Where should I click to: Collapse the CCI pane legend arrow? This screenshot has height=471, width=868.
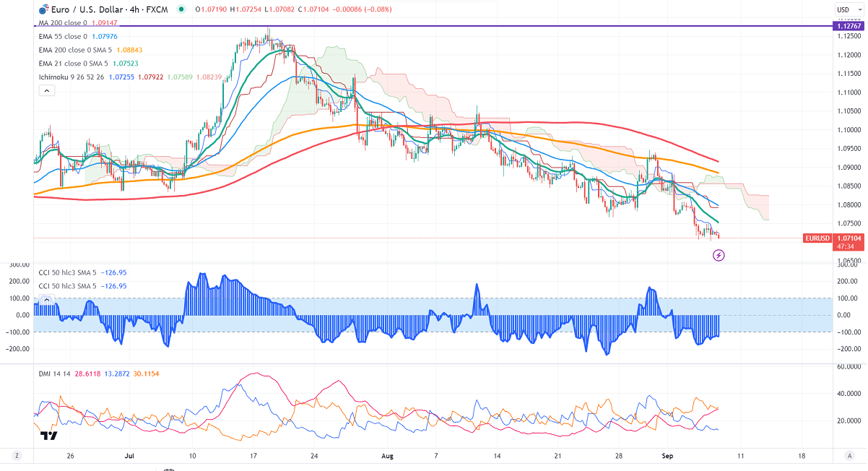(x=46, y=299)
